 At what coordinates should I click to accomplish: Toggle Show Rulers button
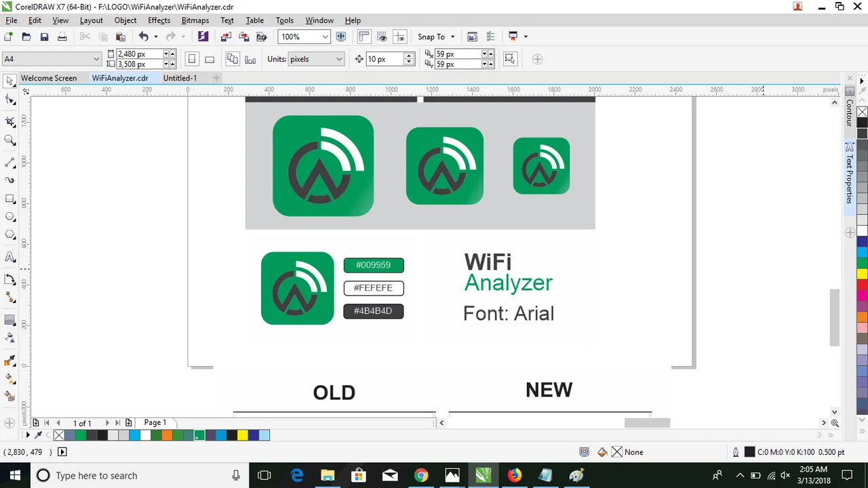pyautogui.click(x=364, y=37)
